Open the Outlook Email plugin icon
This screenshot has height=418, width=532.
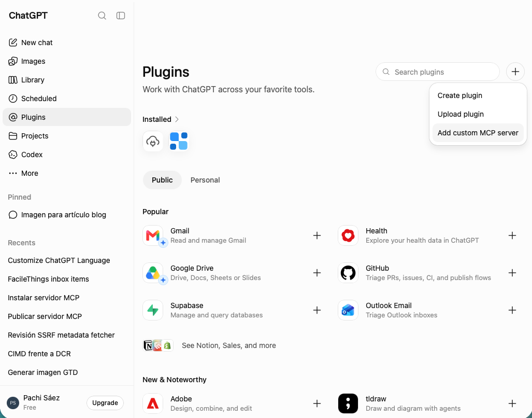click(348, 310)
